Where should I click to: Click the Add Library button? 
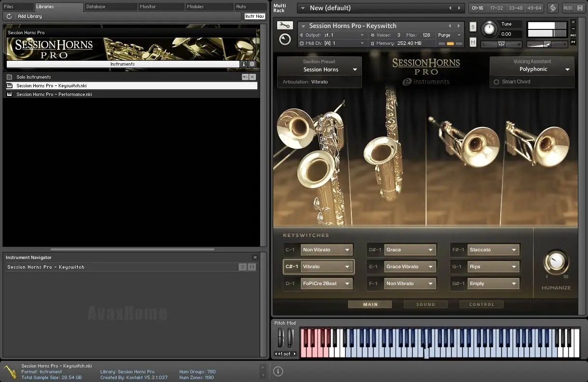(x=29, y=16)
